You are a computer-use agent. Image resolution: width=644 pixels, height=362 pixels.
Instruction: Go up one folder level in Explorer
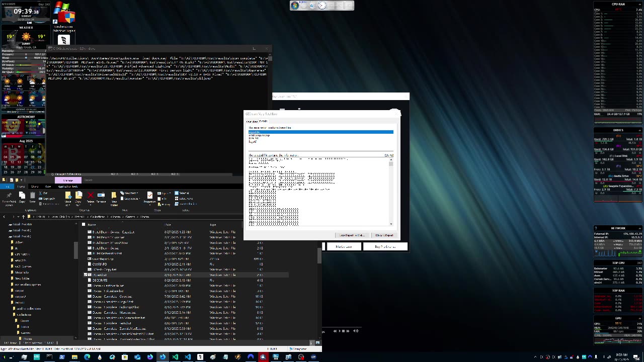23,217
